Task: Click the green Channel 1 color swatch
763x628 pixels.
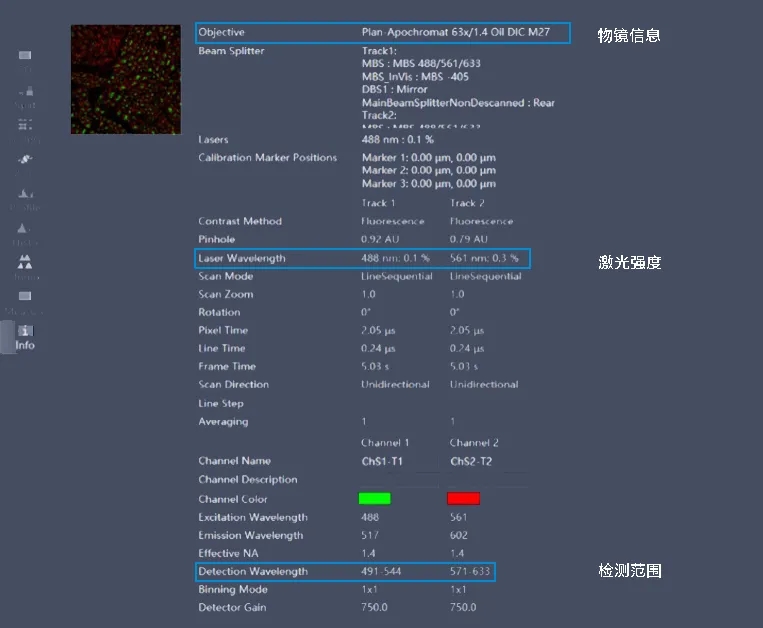Action: (375, 499)
